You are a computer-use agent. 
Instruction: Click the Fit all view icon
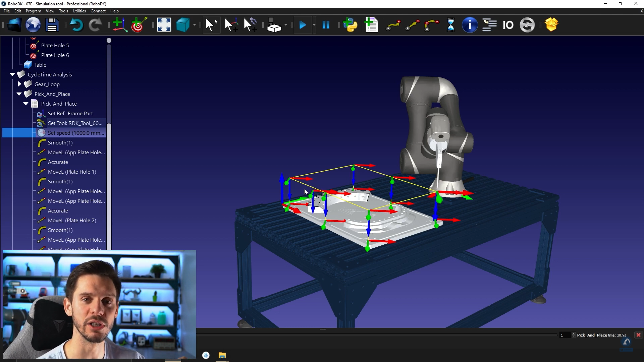click(164, 25)
